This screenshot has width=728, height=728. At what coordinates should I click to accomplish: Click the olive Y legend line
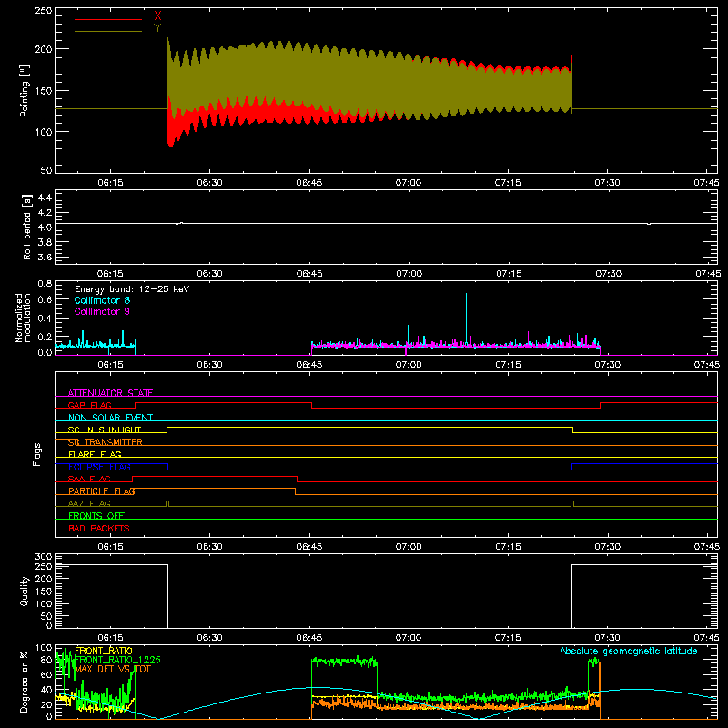[108, 31]
